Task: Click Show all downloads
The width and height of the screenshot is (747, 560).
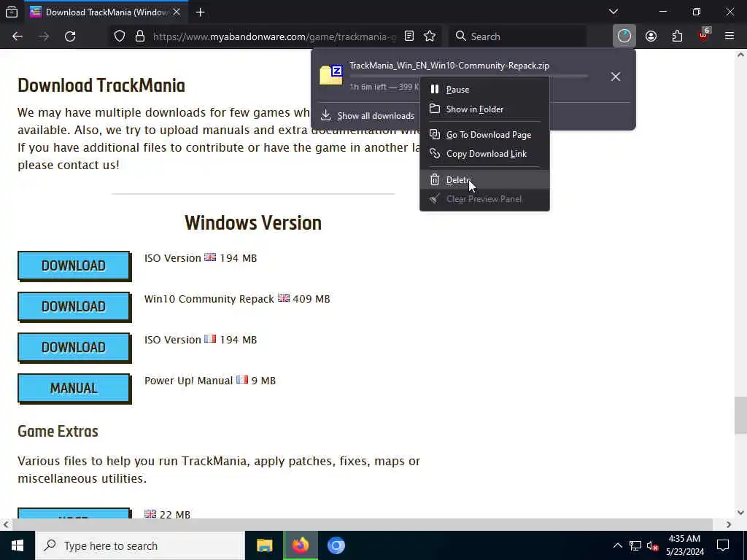Action: [368, 116]
